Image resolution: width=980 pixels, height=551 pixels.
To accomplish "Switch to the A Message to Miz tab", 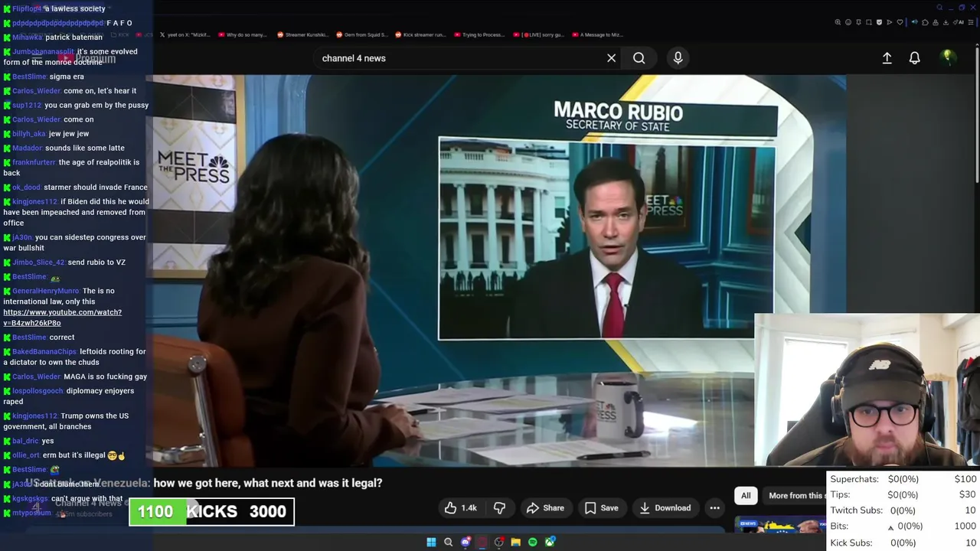I will point(597,34).
